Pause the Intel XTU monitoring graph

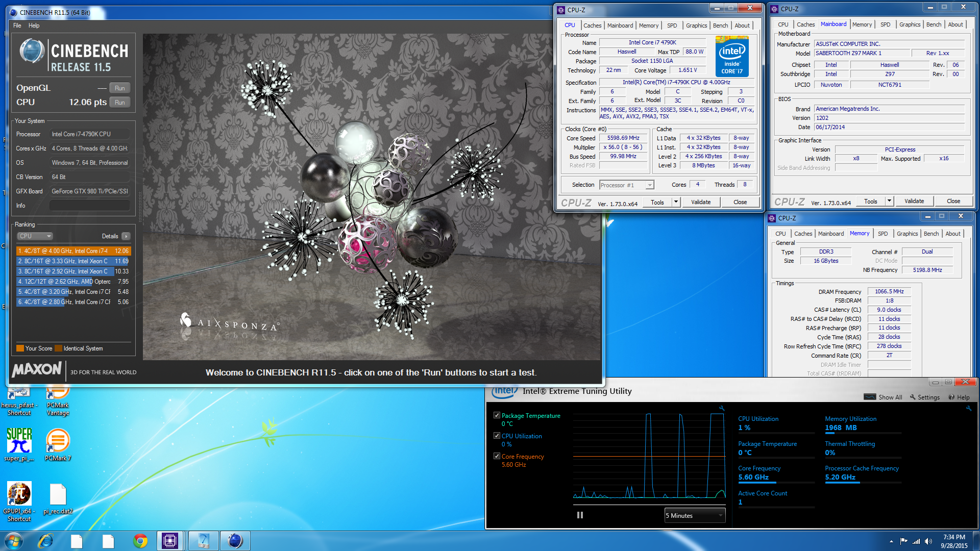coord(580,515)
